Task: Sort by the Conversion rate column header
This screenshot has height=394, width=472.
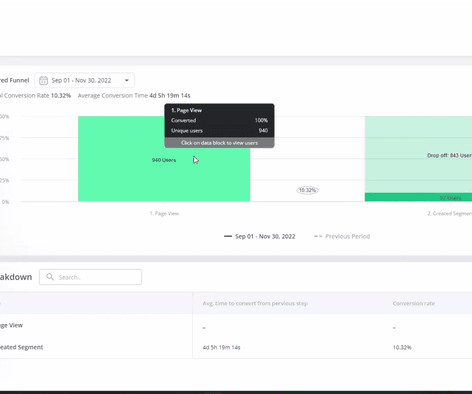Action: [414, 303]
